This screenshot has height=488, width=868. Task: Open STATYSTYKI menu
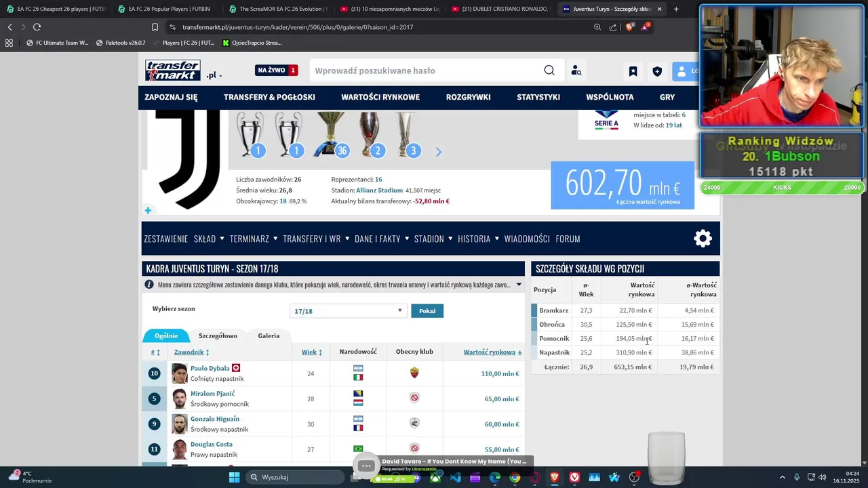(538, 97)
